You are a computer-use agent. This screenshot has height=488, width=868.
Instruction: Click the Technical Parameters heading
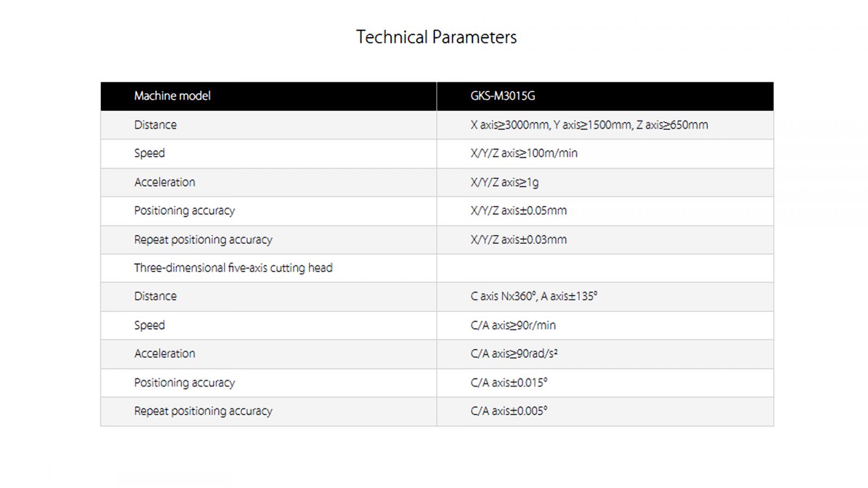point(436,37)
